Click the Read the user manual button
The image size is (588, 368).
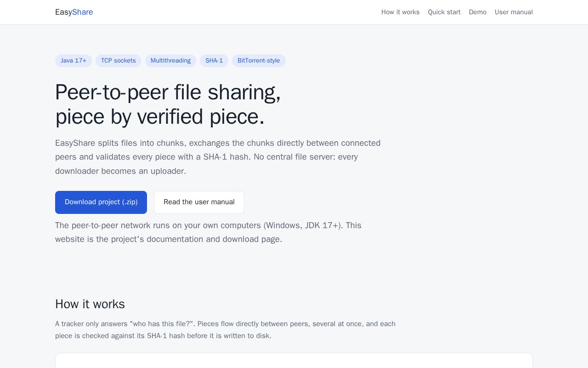click(x=199, y=202)
